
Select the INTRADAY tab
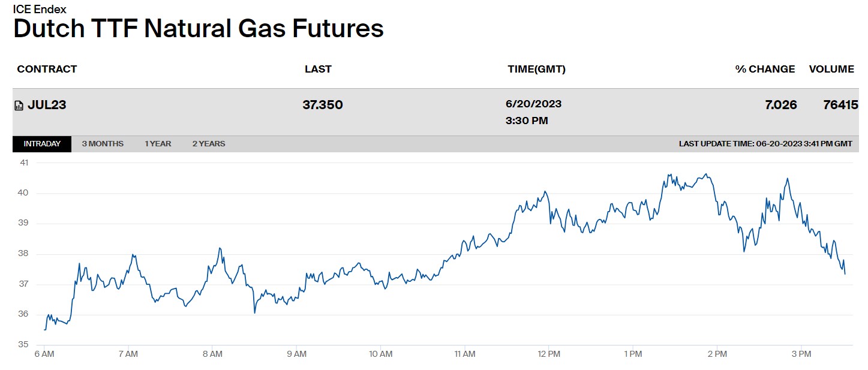click(42, 144)
